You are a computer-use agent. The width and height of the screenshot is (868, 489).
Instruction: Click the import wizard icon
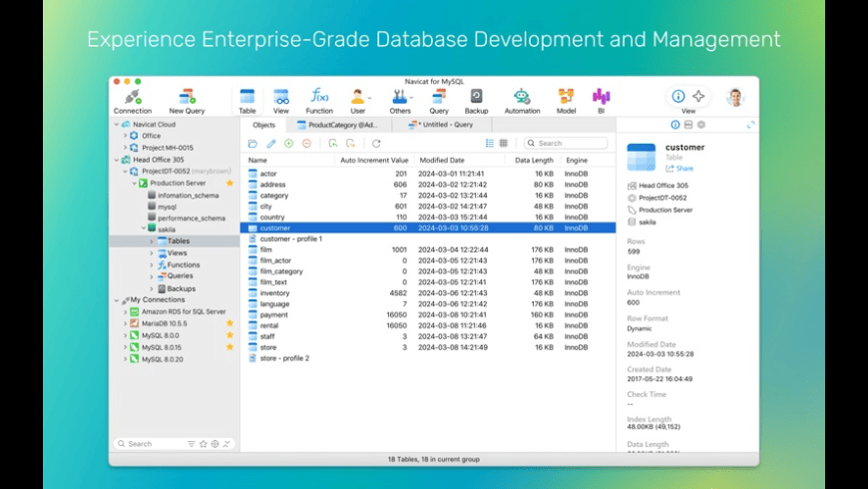(332, 144)
